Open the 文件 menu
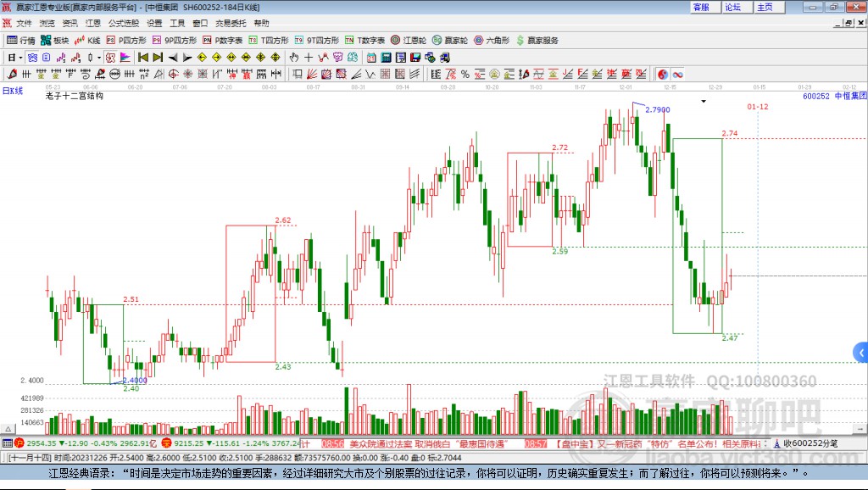868x490 pixels. click(x=24, y=23)
